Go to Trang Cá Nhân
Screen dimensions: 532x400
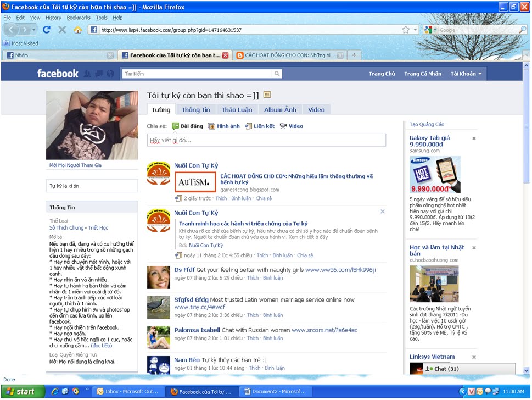[x=423, y=74]
